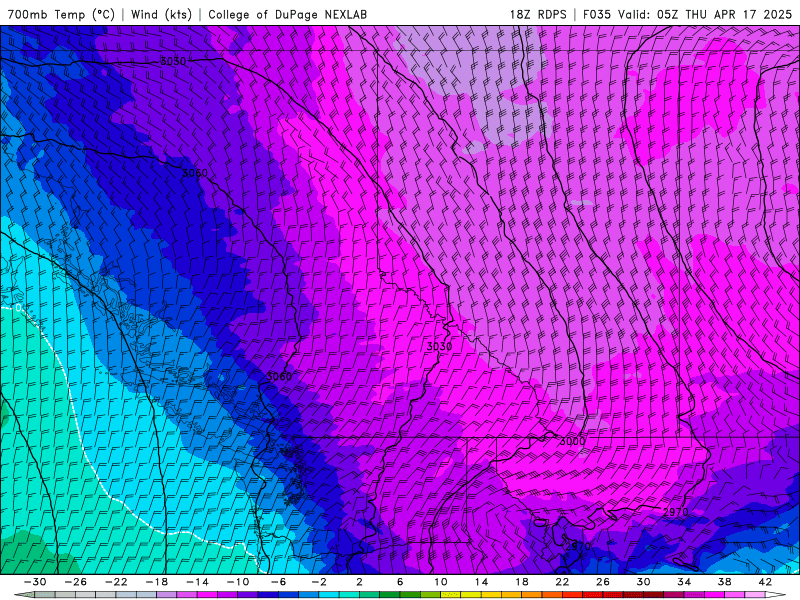The height and width of the screenshot is (600, 800).
Task: Select the 38 legend label
Action: click(x=724, y=582)
